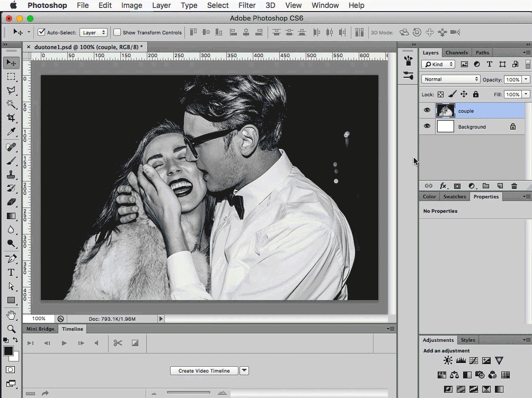Select the Crop tool
Viewport: 532px width, 398px height.
pos(11,117)
